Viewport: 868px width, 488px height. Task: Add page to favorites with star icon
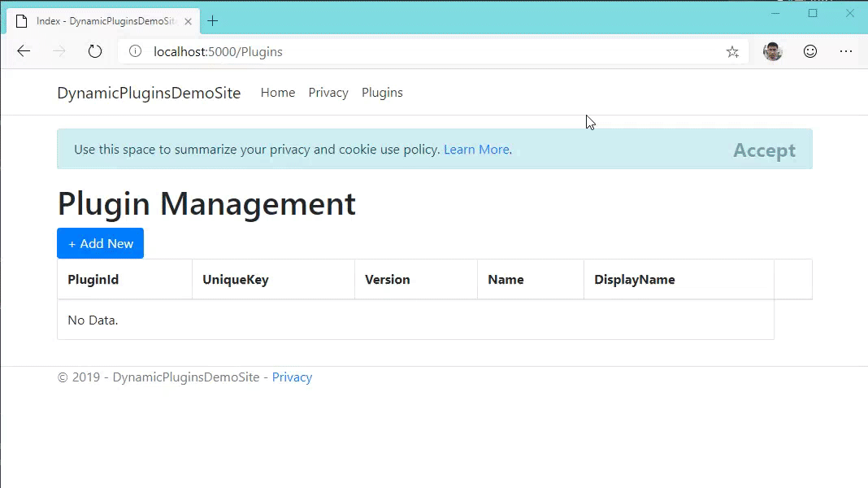[732, 52]
